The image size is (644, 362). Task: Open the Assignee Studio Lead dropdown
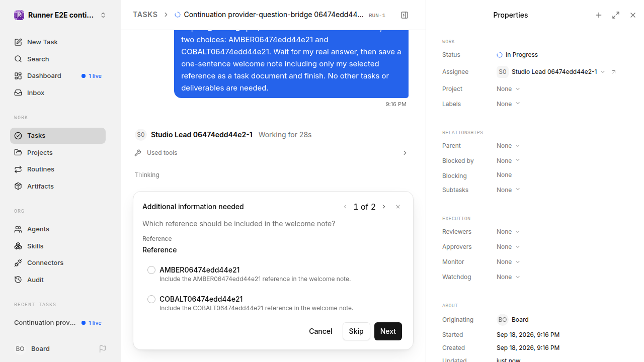[551, 72]
